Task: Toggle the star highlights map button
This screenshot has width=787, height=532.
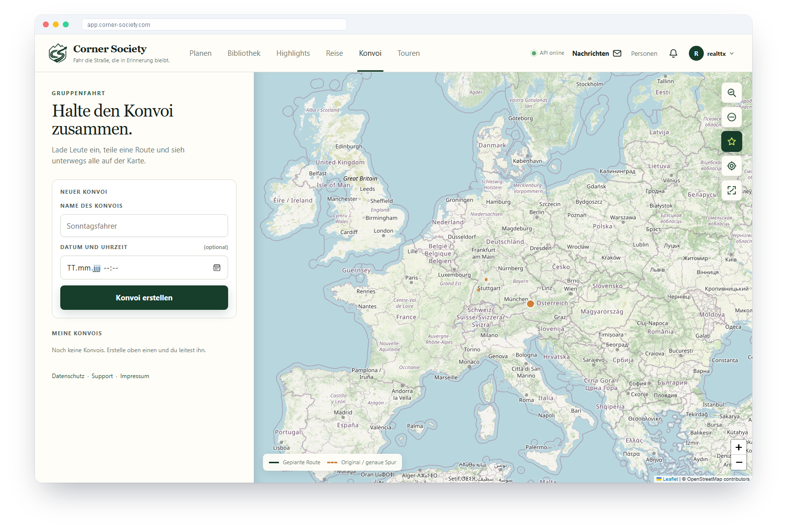Action: [x=732, y=141]
